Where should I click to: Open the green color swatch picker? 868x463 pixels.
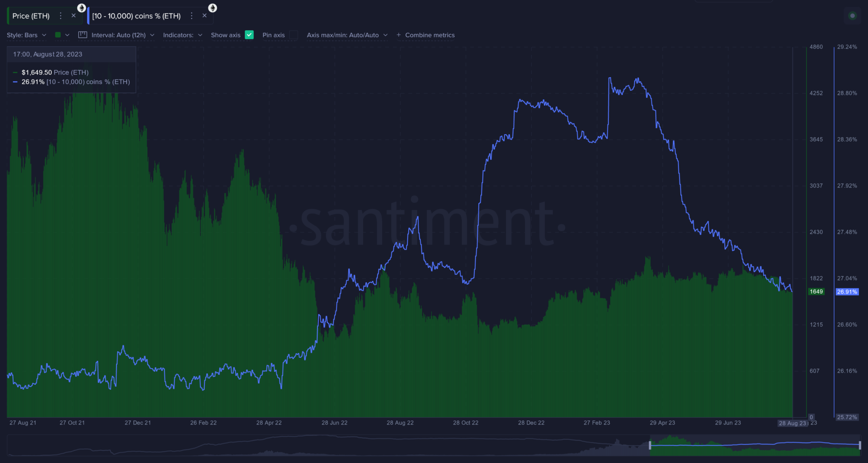pyautogui.click(x=58, y=35)
